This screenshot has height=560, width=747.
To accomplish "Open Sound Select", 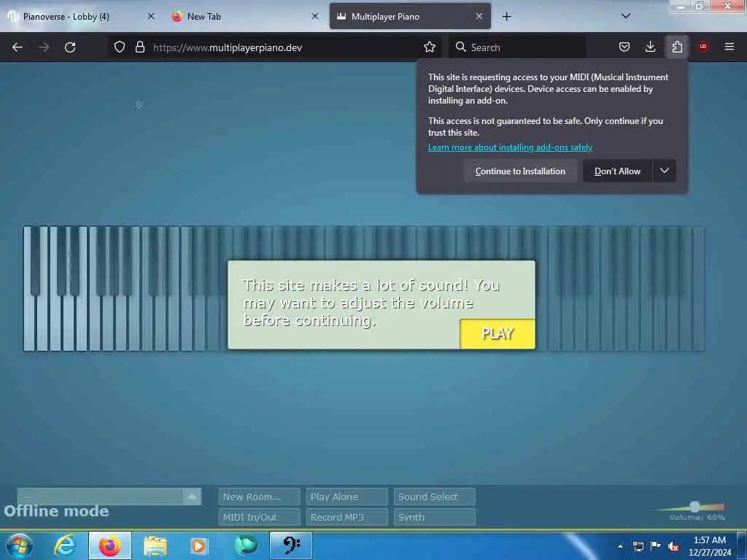I will tap(435, 497).
